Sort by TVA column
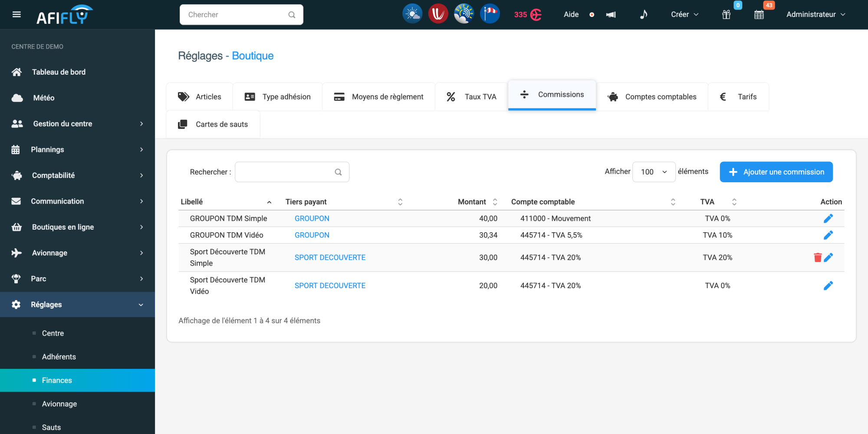868x434 pixels. (x=734, y=202)
